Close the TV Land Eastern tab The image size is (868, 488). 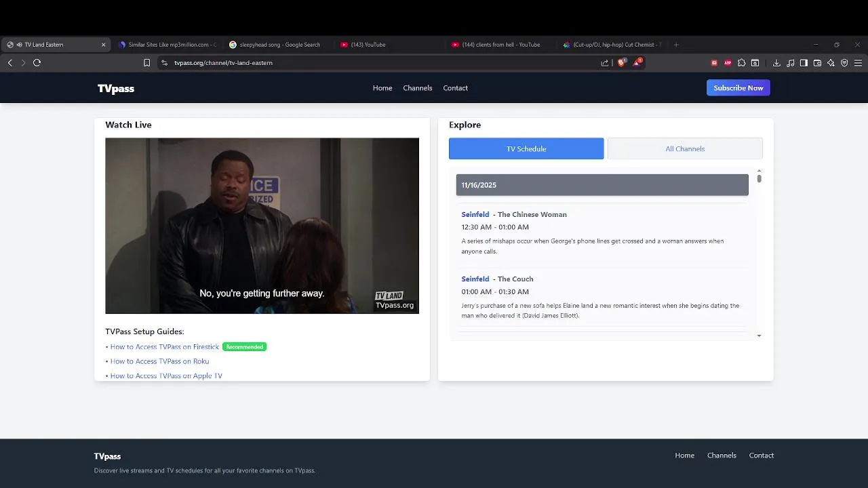click(103, 45)
